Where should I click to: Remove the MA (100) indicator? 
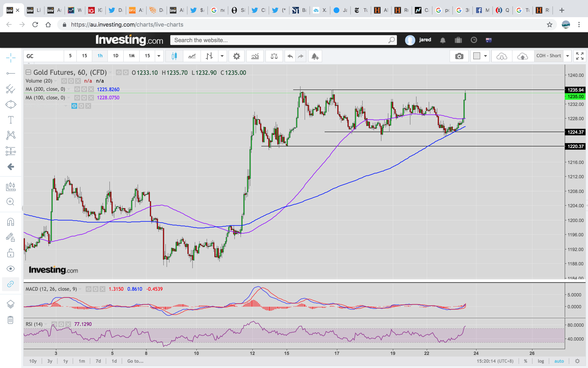tap(91, 98)
